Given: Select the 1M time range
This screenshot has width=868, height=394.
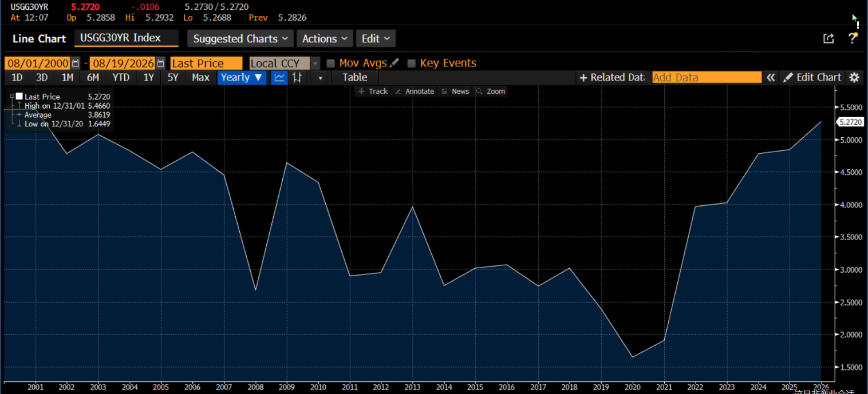Looking at the screenshot, I should click(67, 78).
